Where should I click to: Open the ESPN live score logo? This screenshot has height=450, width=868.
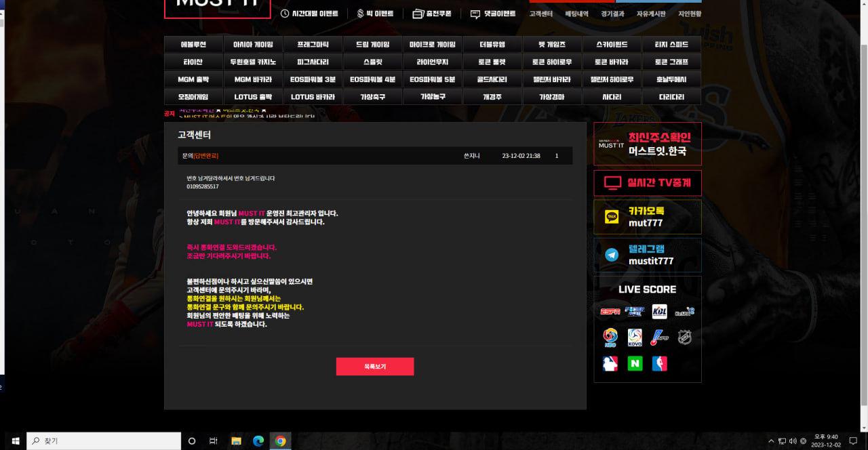point(610,312)
